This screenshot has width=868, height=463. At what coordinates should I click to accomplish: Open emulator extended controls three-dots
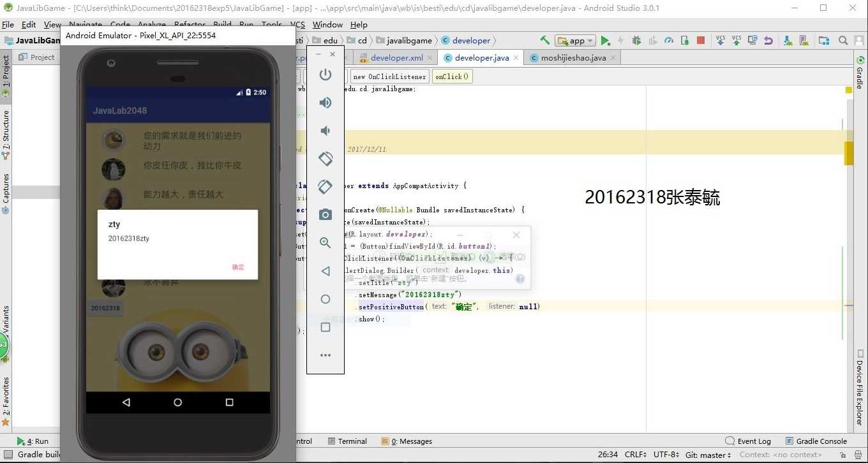(x=325, y=355)
